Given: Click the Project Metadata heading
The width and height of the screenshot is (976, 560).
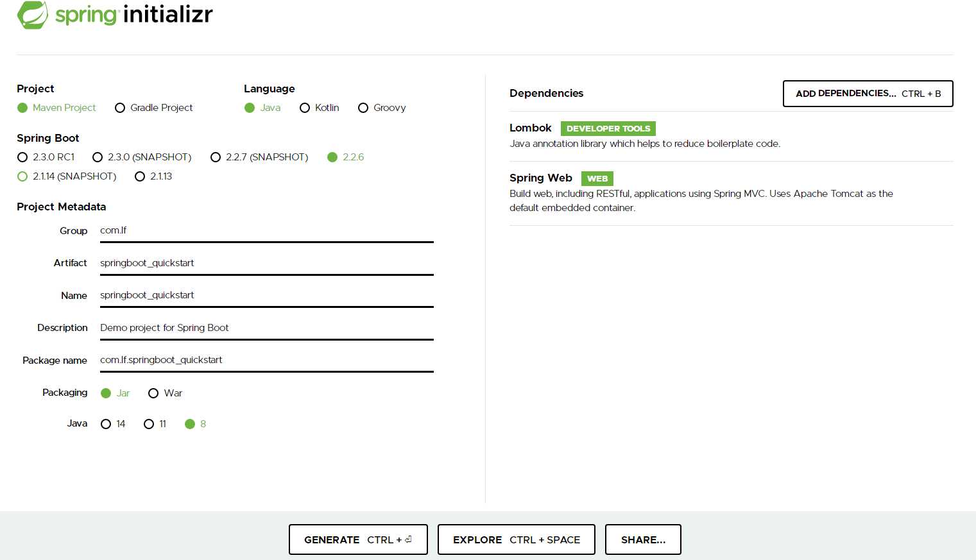Looking at the screenshot, I should 62,207.
